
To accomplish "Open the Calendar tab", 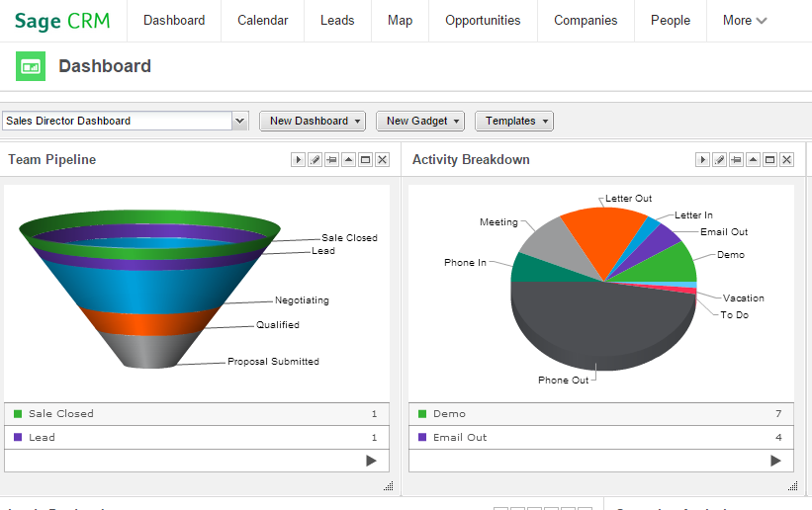I will 262,21.
